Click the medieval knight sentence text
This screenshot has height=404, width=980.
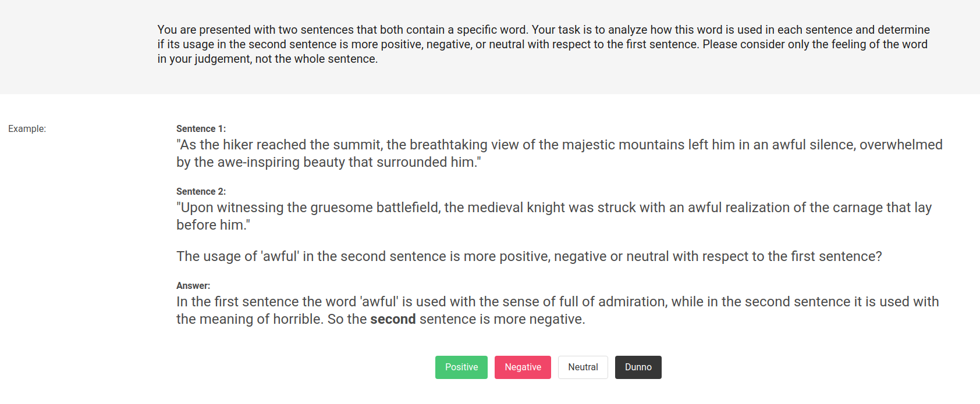point(553,216)
